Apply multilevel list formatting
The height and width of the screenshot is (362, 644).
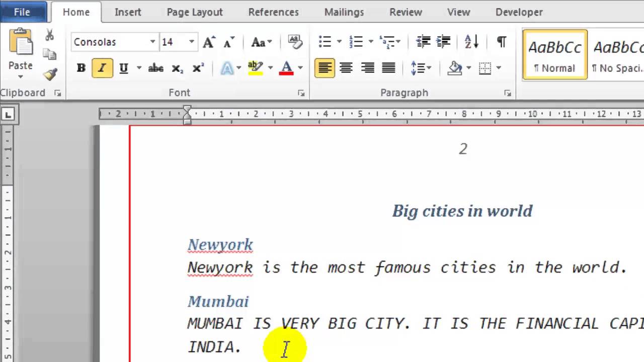coord(386,42)
